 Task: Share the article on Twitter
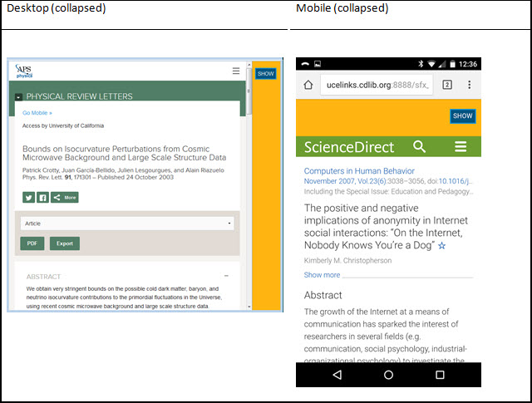(x=28, y=197)
